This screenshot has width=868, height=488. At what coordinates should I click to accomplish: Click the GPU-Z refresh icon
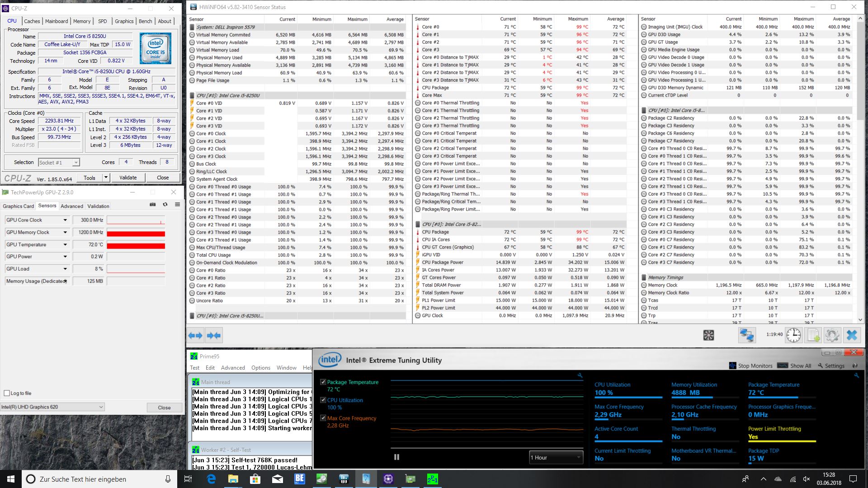(x=165, y=205)
